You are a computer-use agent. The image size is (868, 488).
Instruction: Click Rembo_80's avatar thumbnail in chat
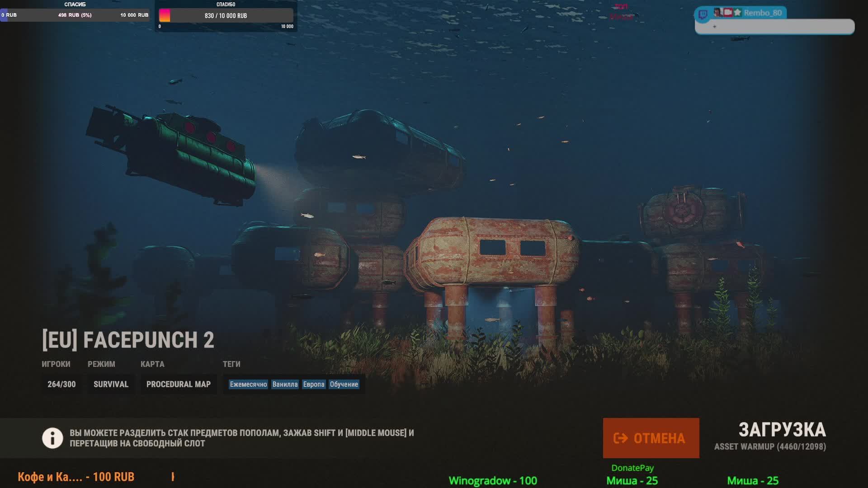[x=718, y=13]
